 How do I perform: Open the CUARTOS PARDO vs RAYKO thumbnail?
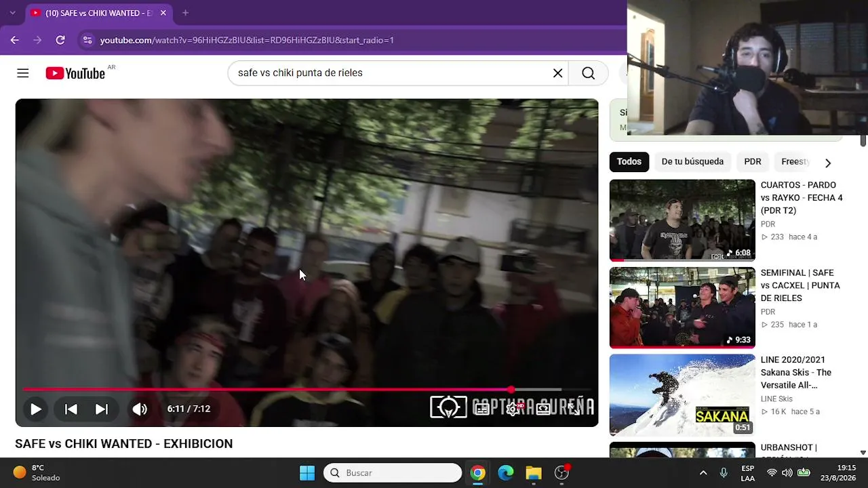click(x=682, y=220)
